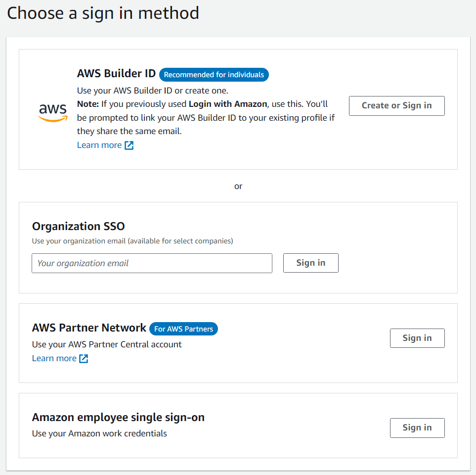
Task: Sign in with AWS Partner Network
Action: click(417, 338)
